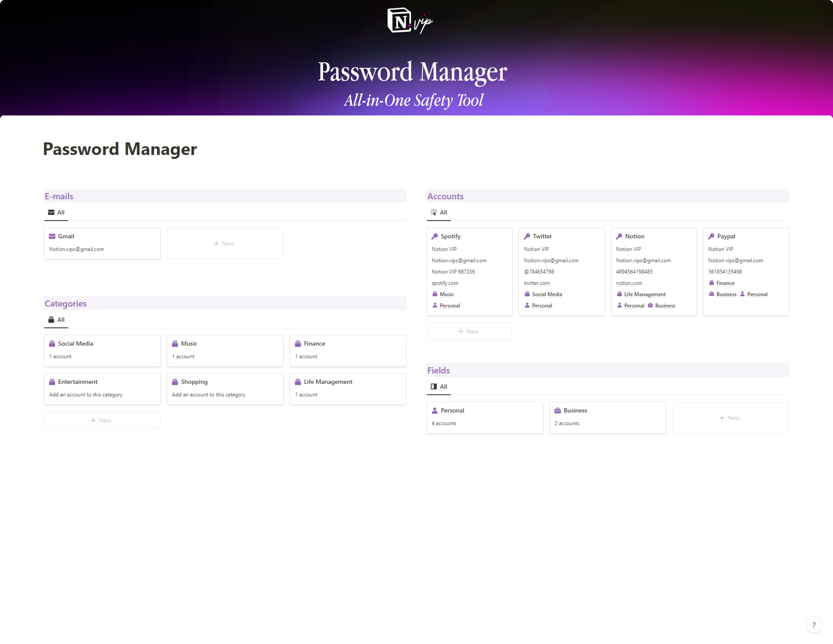Click the Business briefcase icon in Fields
Screen dimensions: 833x644
coord(557,411)
